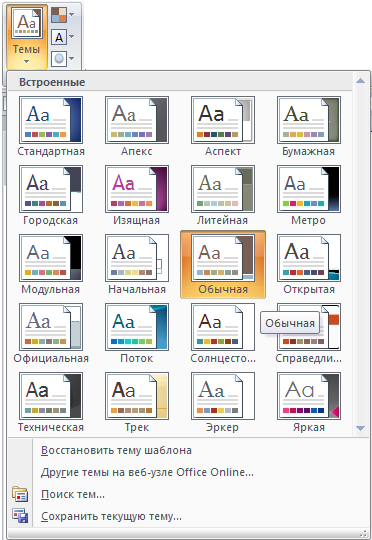Open the Темы themes gallery button
Image resolution: width=372 pixels, height=540 pixels.
(27, 37)
